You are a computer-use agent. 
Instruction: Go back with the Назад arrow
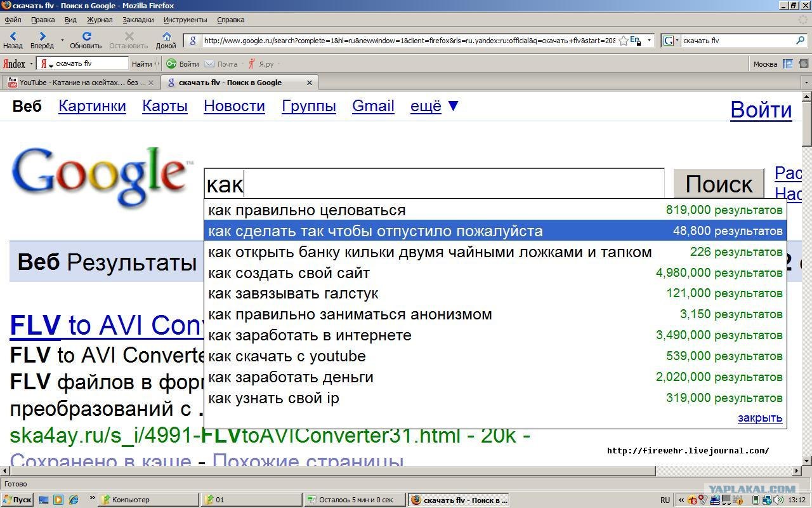13,40
